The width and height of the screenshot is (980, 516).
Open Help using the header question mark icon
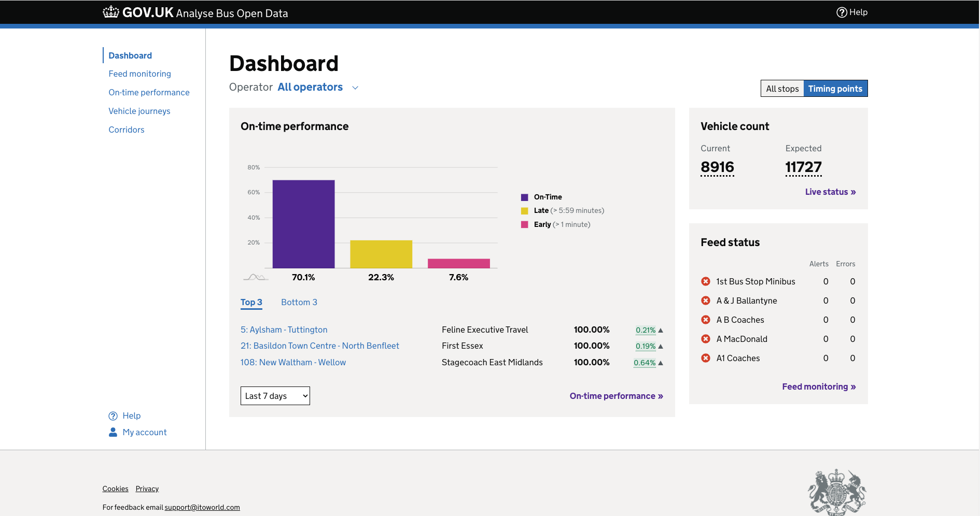(841, 12)
